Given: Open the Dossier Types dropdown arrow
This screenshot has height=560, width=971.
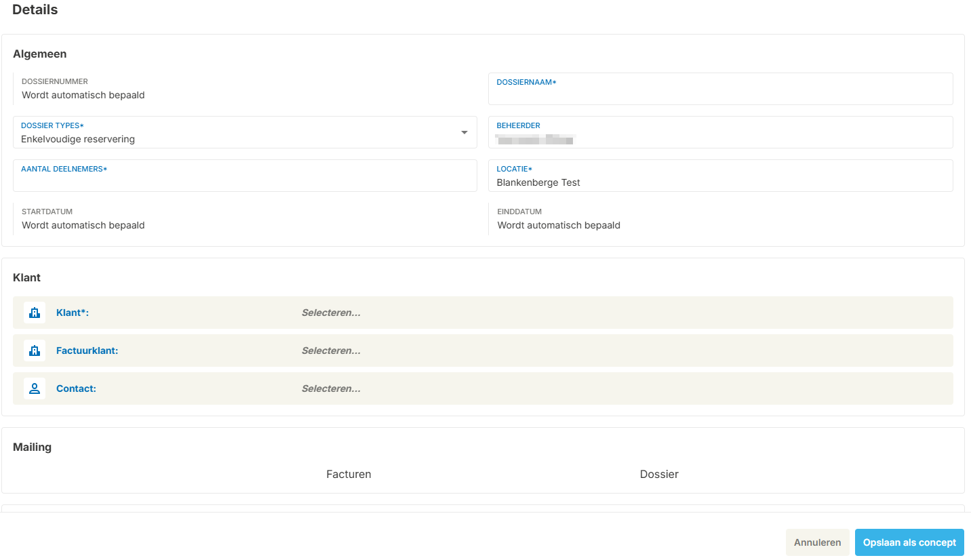Looking at the screenshot, I should point(464,132).
